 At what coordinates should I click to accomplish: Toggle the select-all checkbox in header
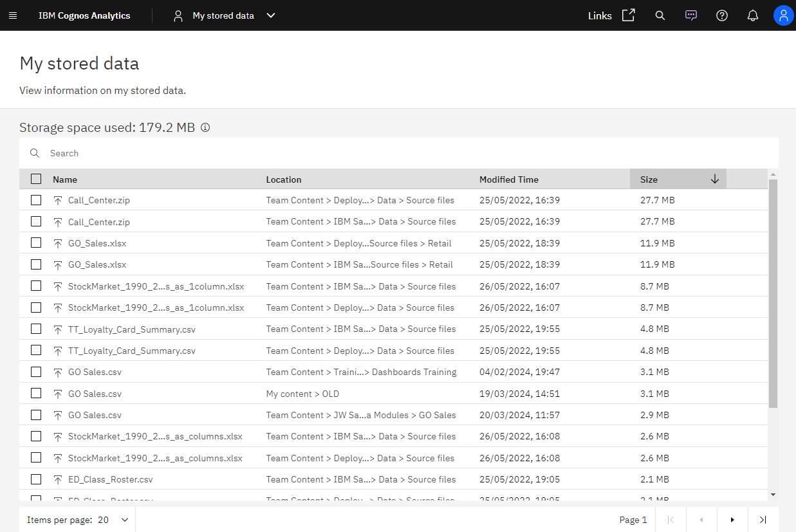[x=36, y=179]
